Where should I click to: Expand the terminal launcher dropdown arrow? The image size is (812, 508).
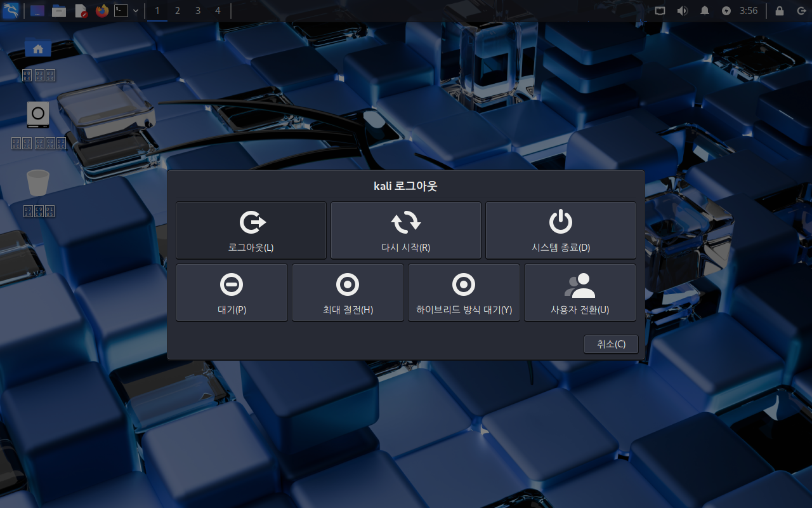(136, 11)
